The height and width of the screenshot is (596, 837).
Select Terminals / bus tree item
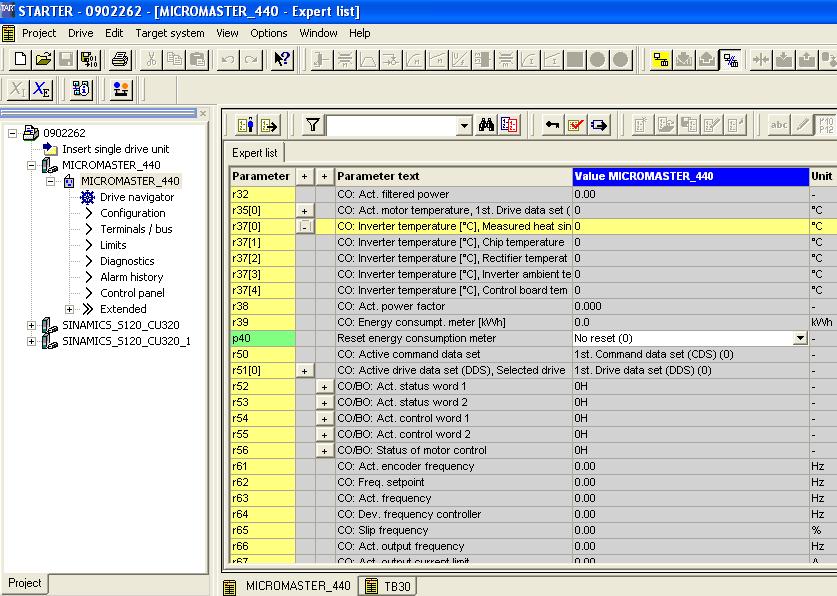(x=136, y=229)
